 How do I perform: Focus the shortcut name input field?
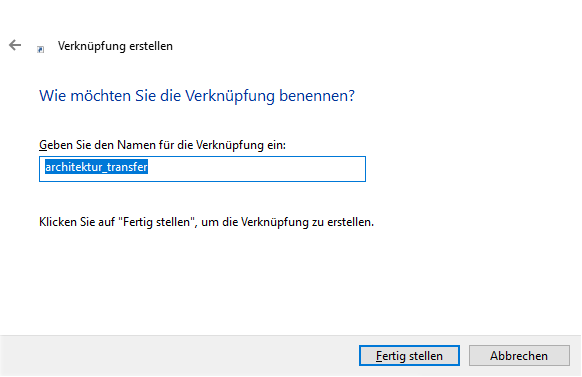click(x=202, y=169)
